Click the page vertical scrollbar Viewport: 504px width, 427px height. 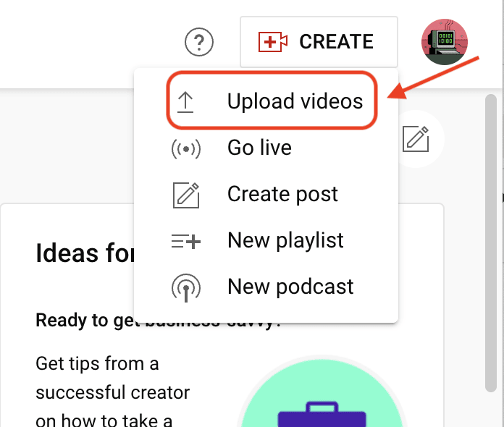491,243
